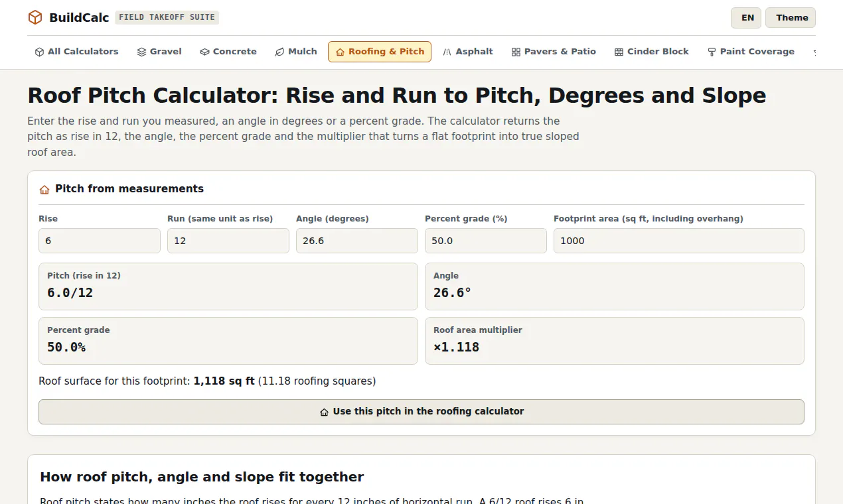
Task: Click the Angle (degrees) input field
Action: tap(357, 241)
